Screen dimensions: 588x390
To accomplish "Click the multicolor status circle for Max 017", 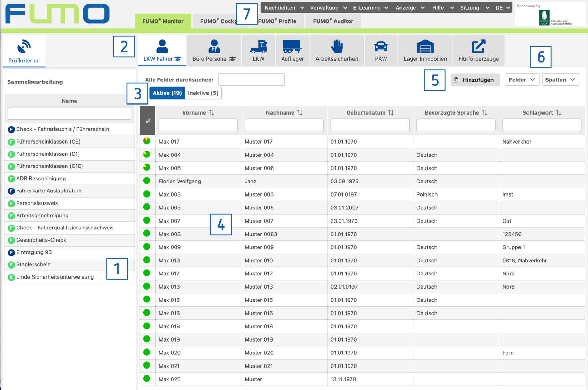I will 147,141.
